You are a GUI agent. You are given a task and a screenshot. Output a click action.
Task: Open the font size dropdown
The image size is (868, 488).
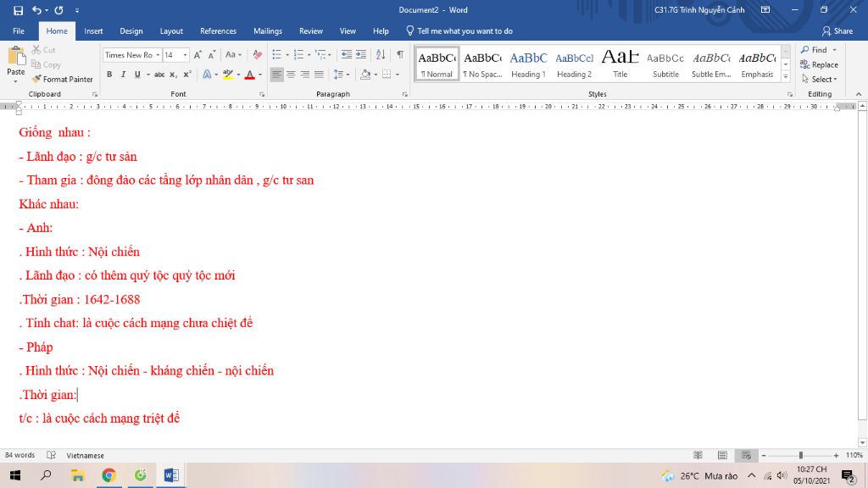coord(185,55)
